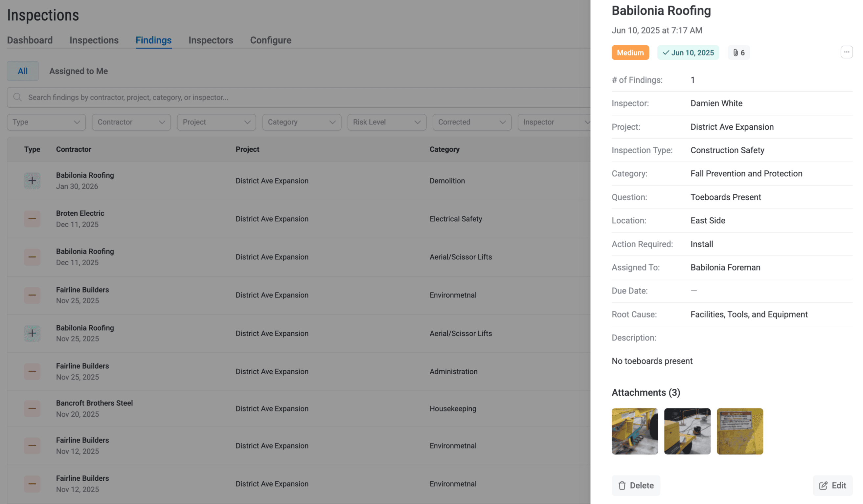The height and width of the screenshot is (504, 863).
Task: Click the pencil Edit button
Action: click(x=832, y=486)
